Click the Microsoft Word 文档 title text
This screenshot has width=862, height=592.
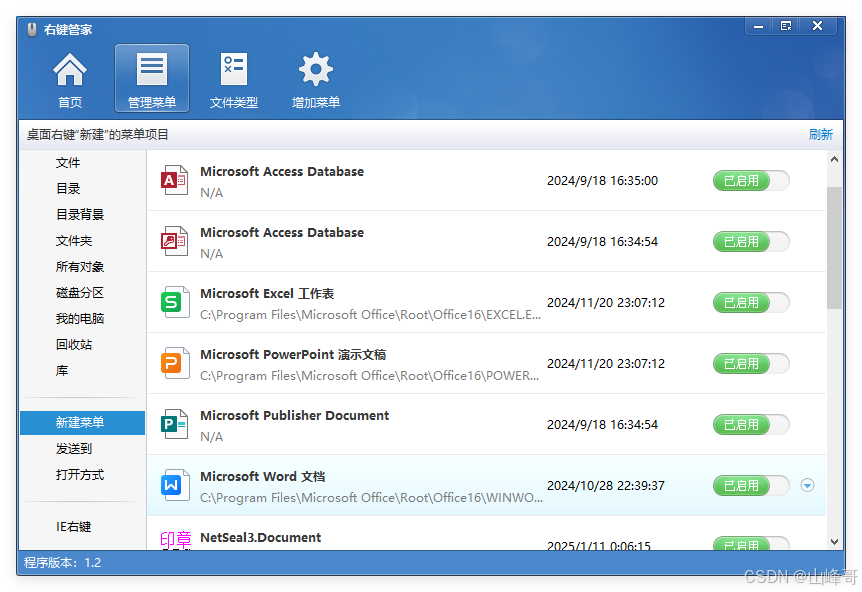pos(263,477)
